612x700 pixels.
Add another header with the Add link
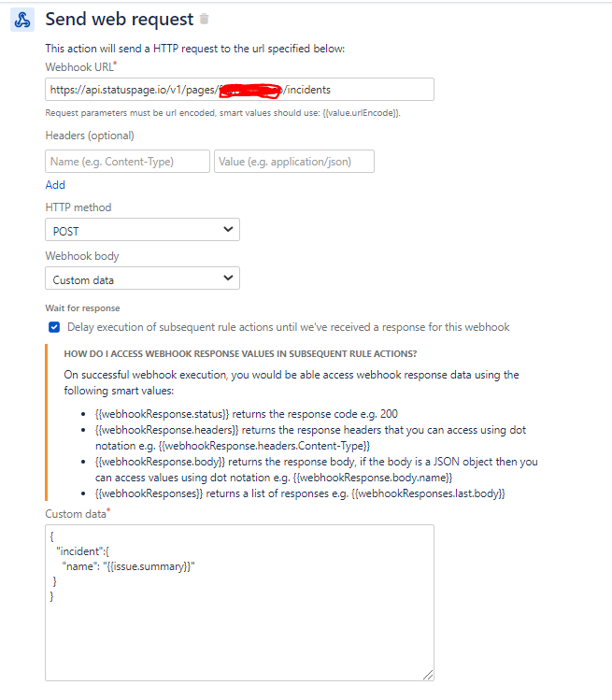pos(55,185)
